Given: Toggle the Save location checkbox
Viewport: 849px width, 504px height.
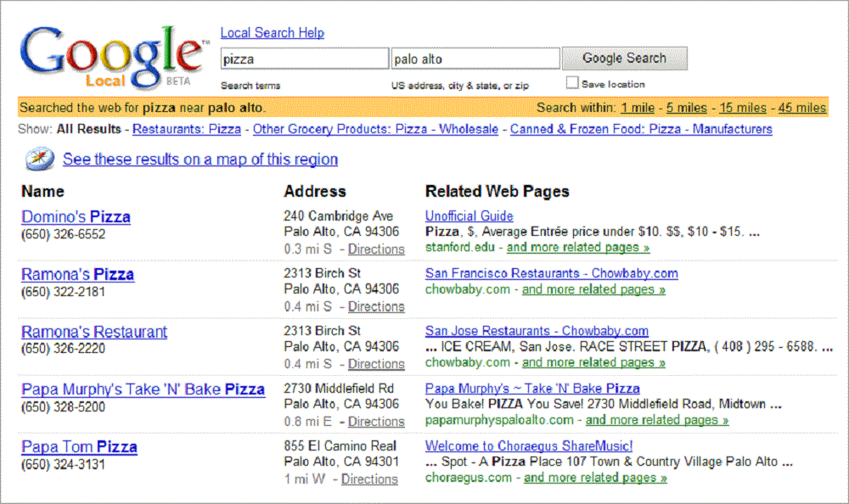Looking at the screenshot, I should [572, 83].
